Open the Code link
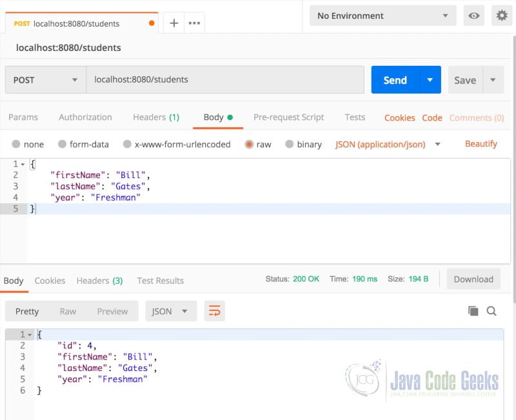Screen dimensions: 516x420 click(x=432, y=118)
